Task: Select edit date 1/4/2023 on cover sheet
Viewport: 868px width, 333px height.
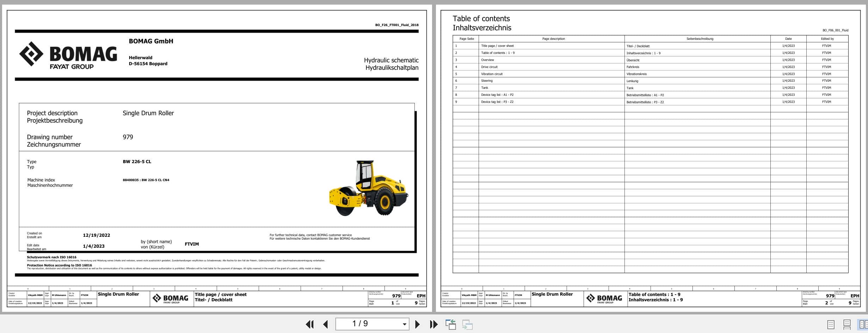Action: (x=93, y=246)
